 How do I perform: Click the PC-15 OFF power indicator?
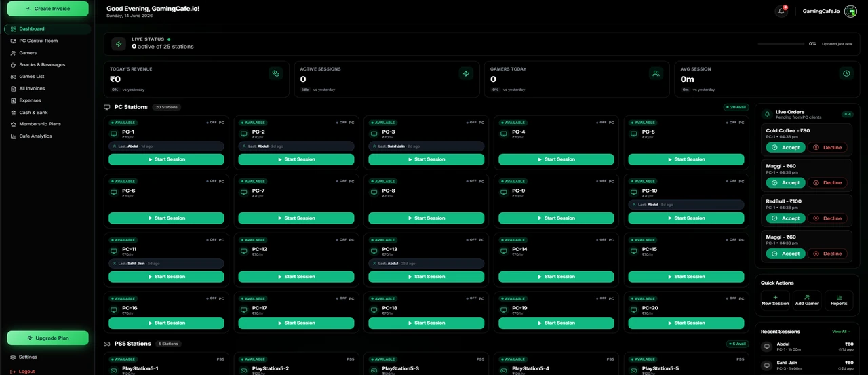tap(731, 240)
